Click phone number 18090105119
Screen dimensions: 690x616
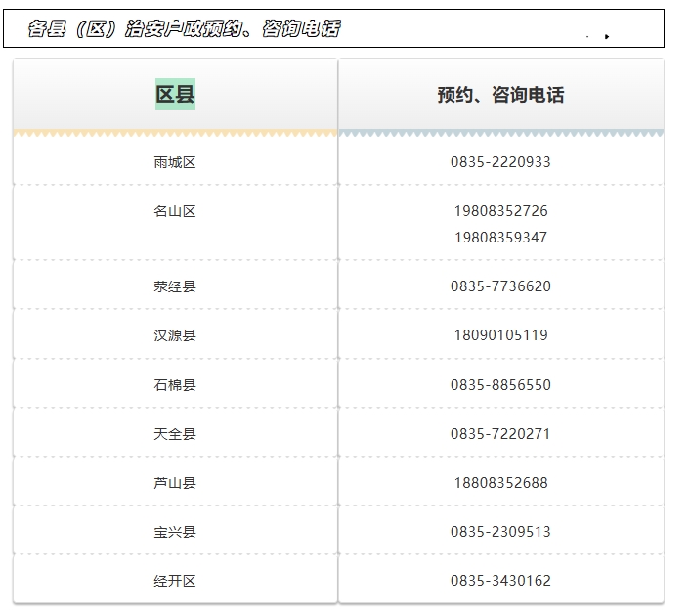click(500, 335)
